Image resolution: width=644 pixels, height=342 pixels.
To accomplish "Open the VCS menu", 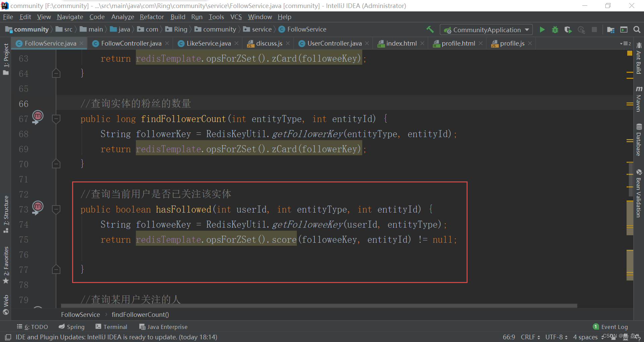I will (236, 17).
